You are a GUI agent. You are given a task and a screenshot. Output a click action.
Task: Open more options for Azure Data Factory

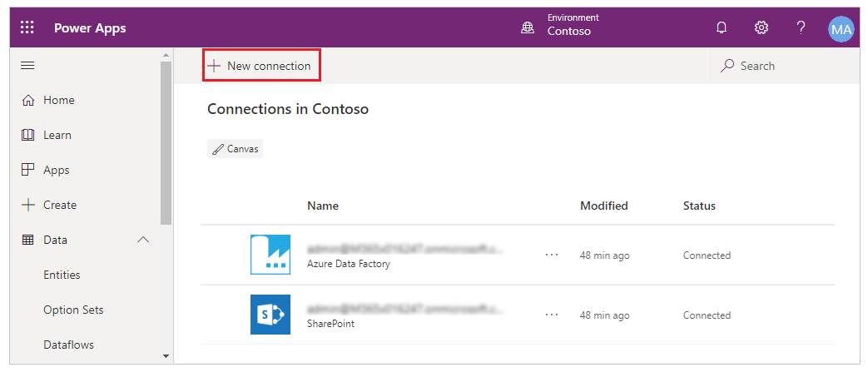pyautogui.click(x=552, y=255)
